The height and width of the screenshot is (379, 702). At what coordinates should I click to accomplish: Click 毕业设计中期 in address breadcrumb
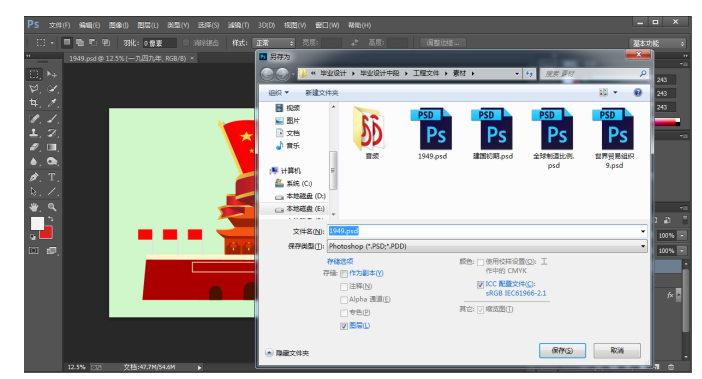click(x=380, y=73)
